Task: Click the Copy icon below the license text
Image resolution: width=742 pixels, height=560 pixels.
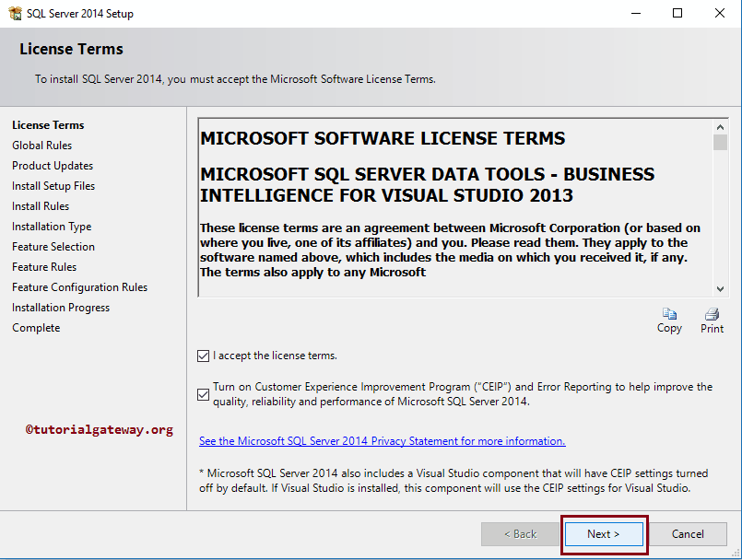Action: click(x=669, y=316)
